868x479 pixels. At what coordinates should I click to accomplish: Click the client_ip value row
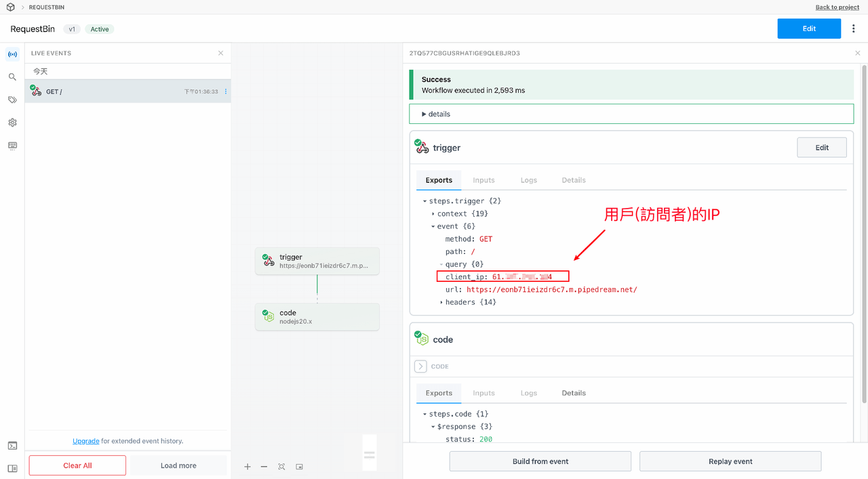[x=503, y=276]
